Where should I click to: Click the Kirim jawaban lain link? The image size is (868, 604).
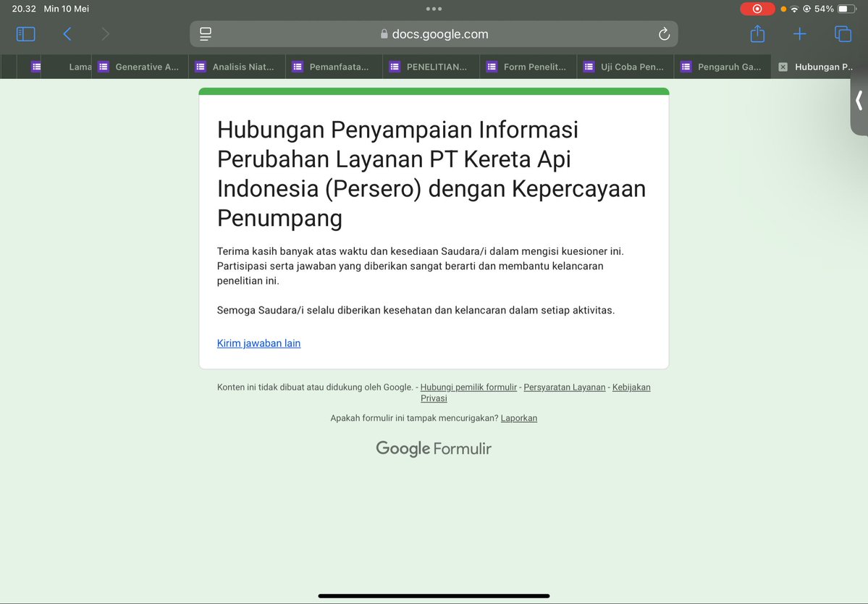point(258,343)
